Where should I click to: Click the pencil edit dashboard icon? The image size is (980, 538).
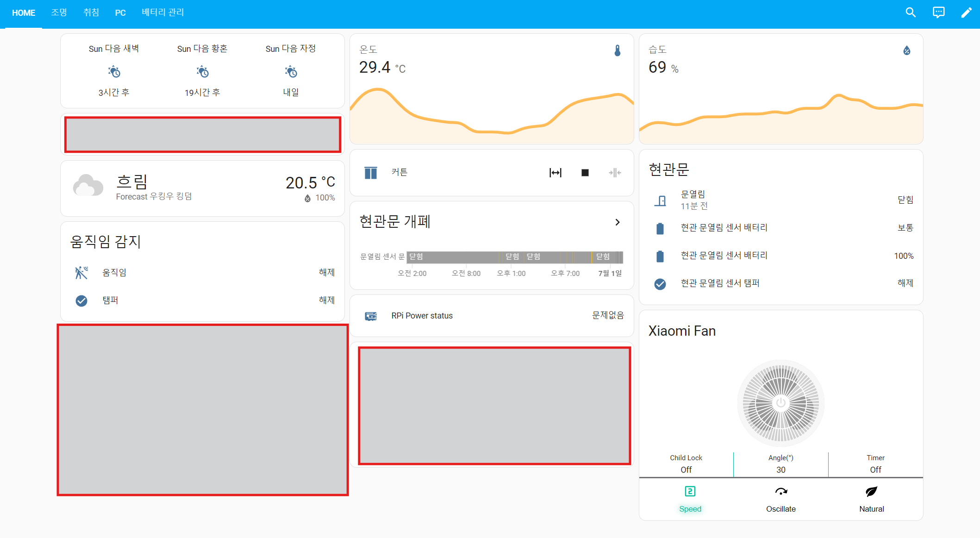(x=966, y=13)
